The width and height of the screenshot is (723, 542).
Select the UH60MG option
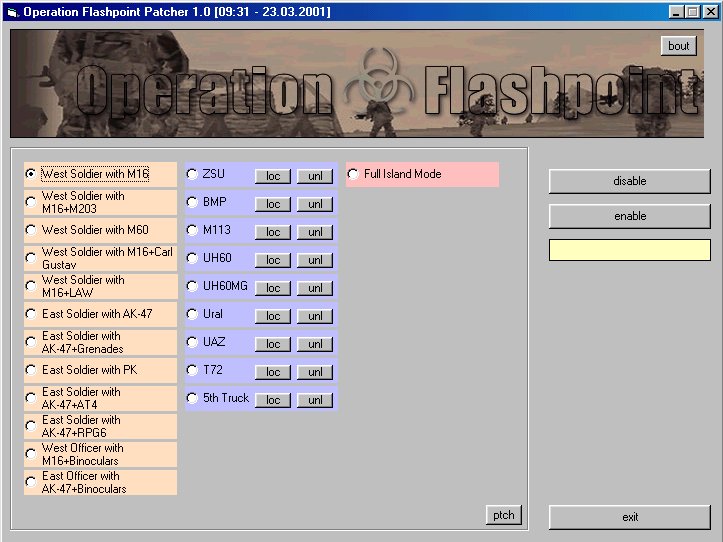point(192,286)
